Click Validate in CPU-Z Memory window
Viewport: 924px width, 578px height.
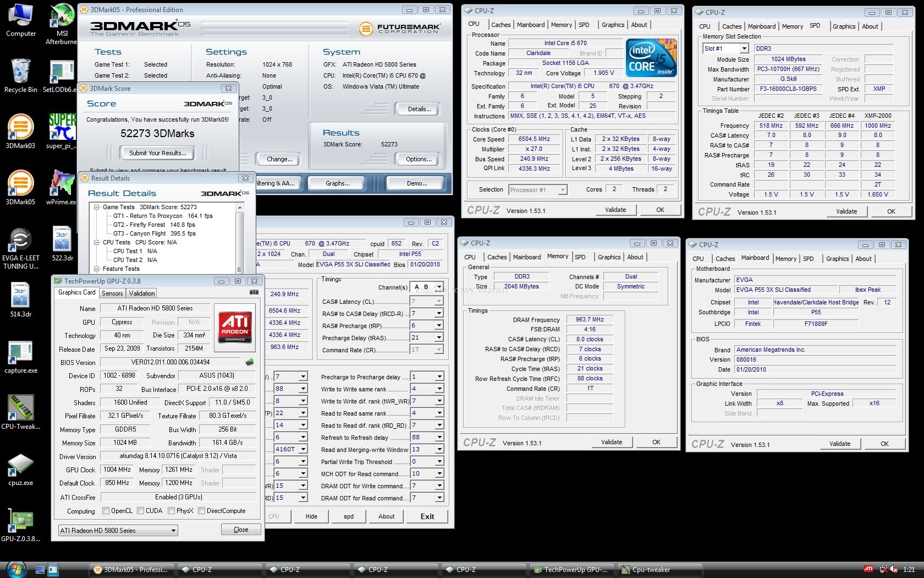pos(612,442)
